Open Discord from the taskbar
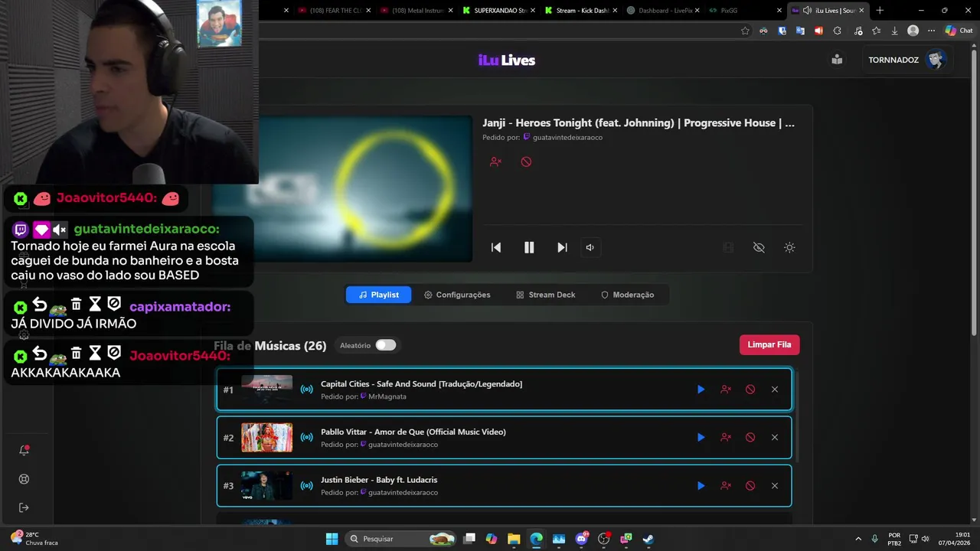The height and width of the screenshot is (551, 980). [581, 539]
